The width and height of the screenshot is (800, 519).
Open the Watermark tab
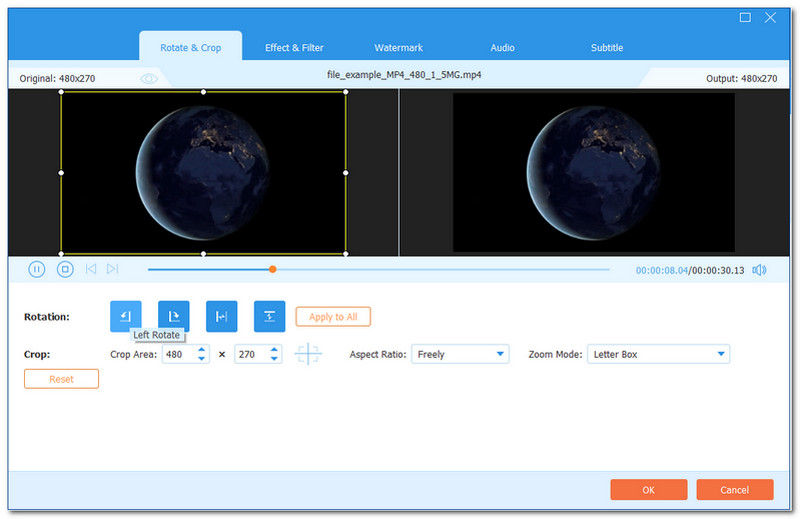(x=398, y=47)
